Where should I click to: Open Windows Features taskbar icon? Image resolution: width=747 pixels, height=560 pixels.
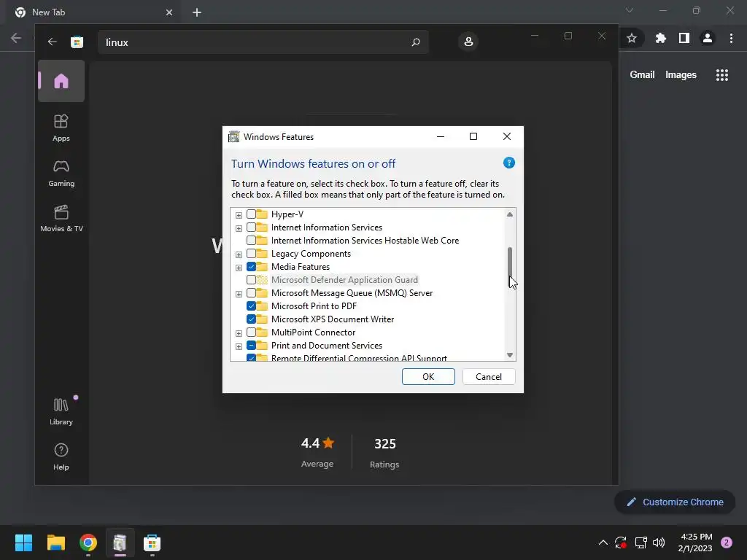point(120,542)
